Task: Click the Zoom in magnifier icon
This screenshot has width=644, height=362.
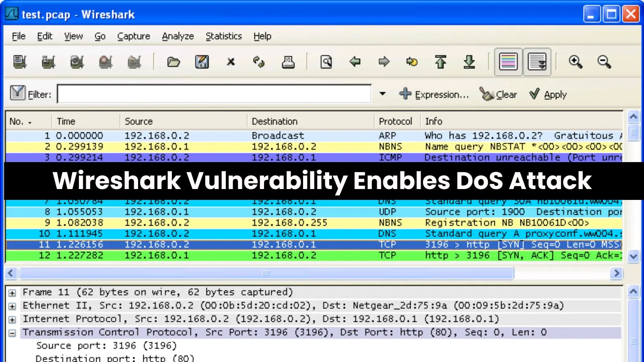Action: (575, 62)
